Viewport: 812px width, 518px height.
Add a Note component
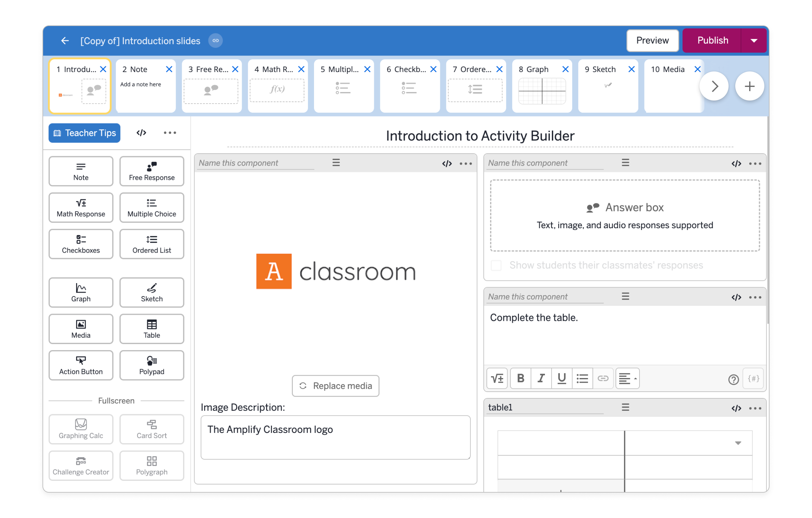[81, 171]
